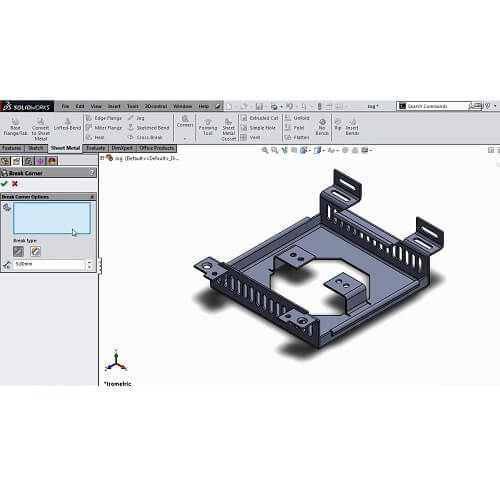500x500 pixels.
Task: Open the Insert menu
Action: (114, 106)
